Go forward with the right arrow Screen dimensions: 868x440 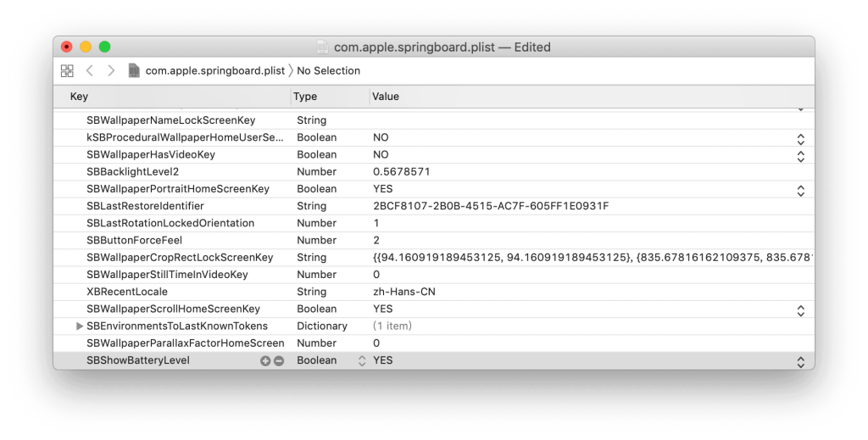click(111, 71)
